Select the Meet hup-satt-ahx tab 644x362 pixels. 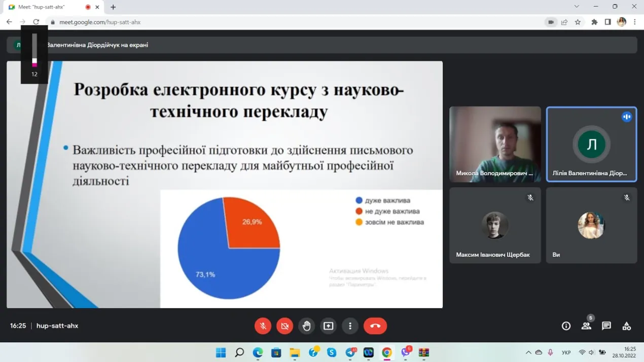[x=48, y=7]
